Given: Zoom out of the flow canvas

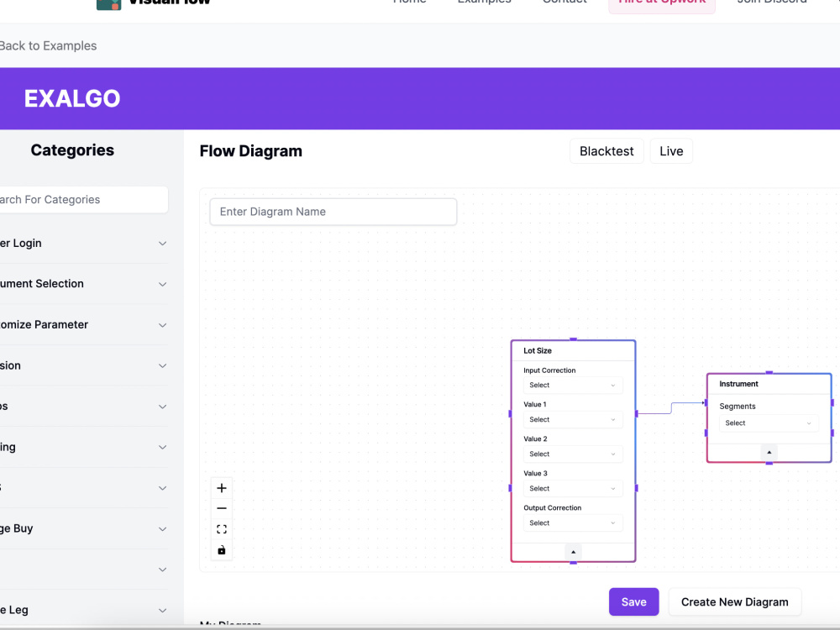Looking at the screenshot, I should click(x=221, y=508).
